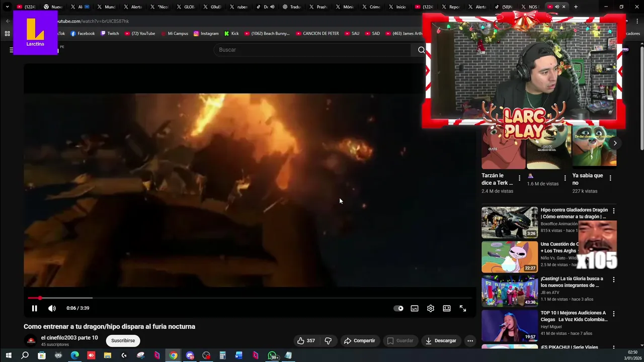Open Windows taskbar search

point(25,355)
